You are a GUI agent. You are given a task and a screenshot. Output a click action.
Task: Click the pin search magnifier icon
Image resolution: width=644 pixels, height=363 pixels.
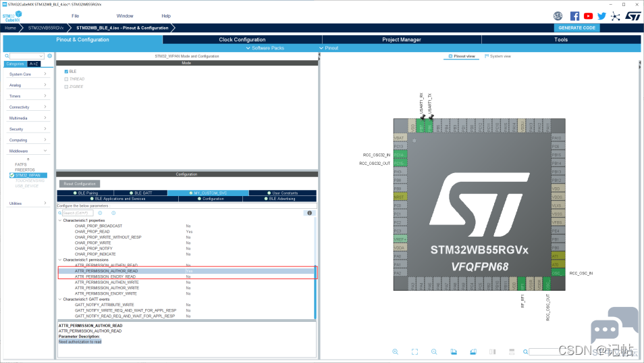coord(525,352)
